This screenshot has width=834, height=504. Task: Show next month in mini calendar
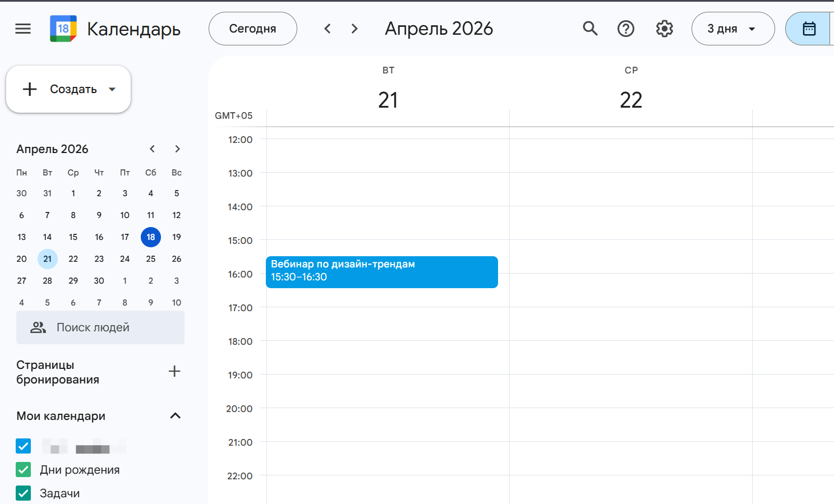[177, 149]
